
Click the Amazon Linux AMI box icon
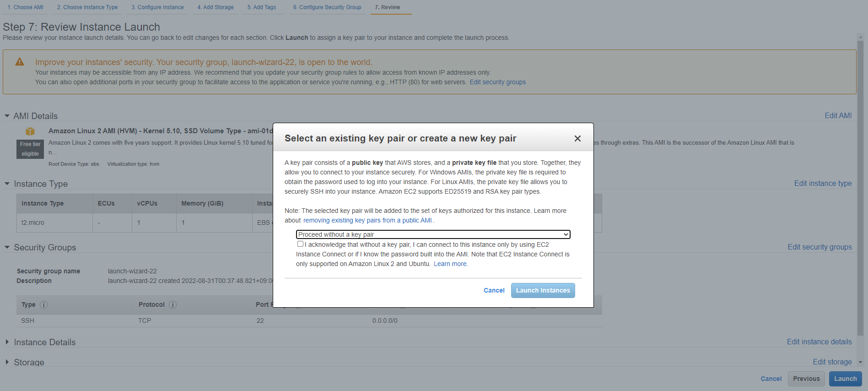point(30,131)
